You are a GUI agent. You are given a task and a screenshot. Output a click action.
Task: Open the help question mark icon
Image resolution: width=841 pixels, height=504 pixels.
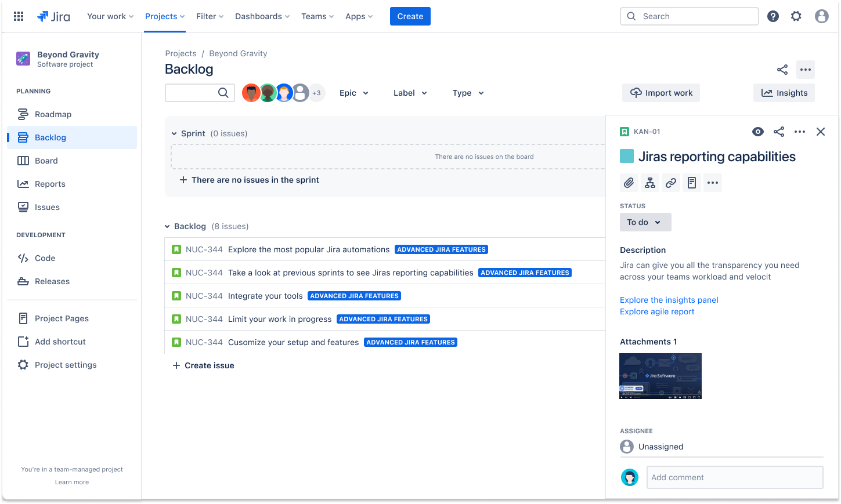tap(773, 16)
